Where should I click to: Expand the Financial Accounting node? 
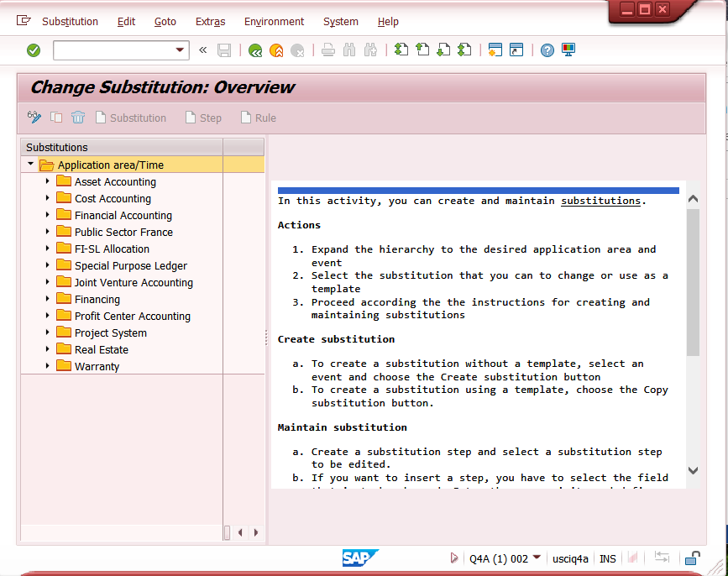click(x=48, y=215)
